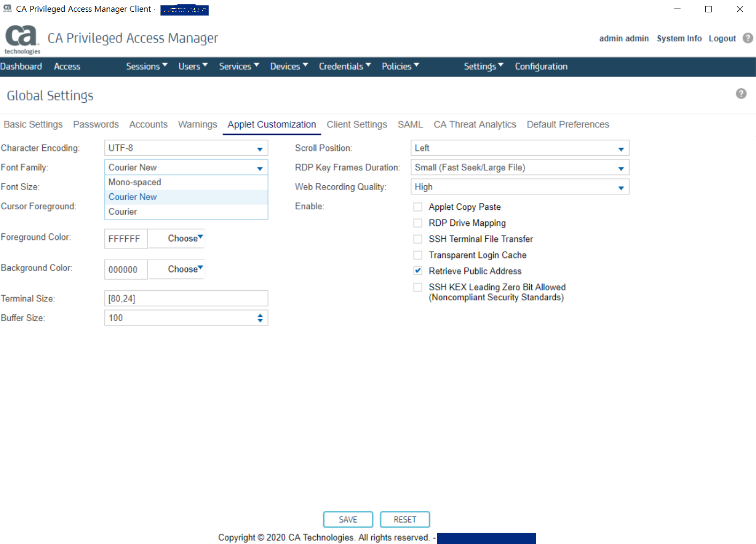Click the Logout link
The width and height of the screenshot is (756, 544).
click(x=722, y=39)
